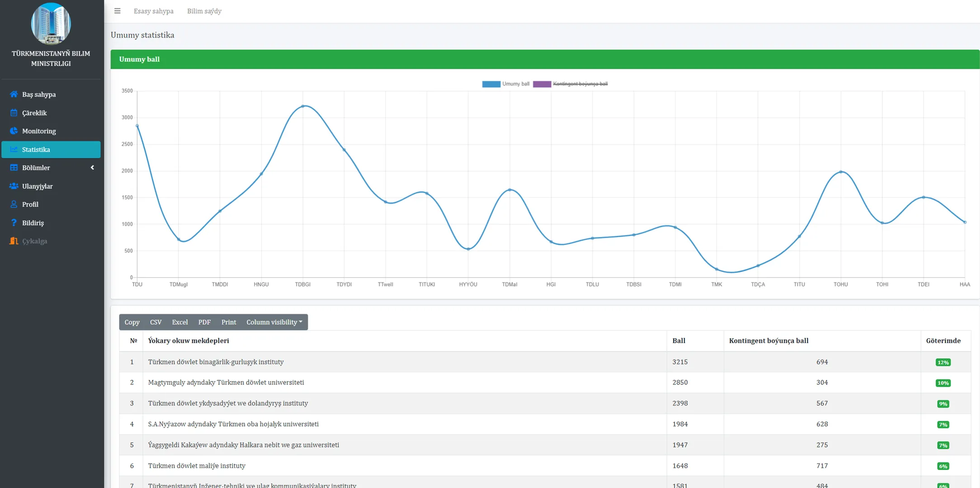Click the Excel export button
The image size is (980, 488).
(x=179, y=322)
